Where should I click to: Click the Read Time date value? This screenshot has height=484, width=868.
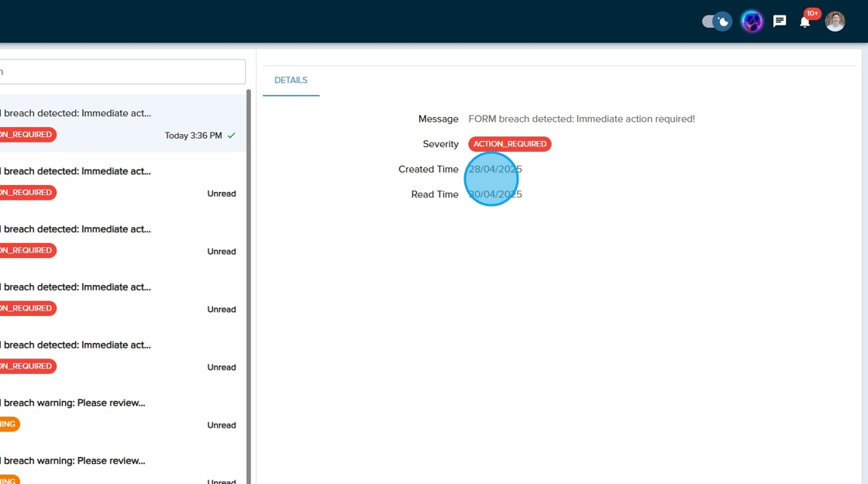click(x=495, y=194)
